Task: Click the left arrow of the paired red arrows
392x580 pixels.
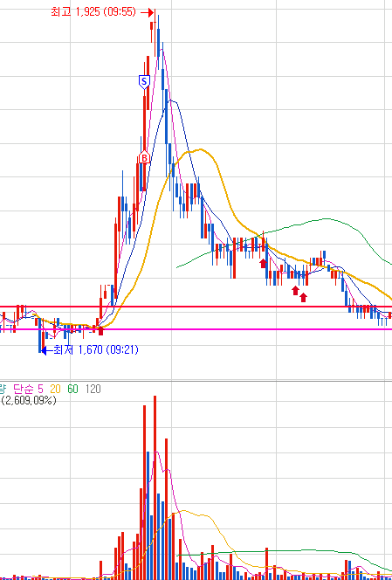Action: (295, 290)
